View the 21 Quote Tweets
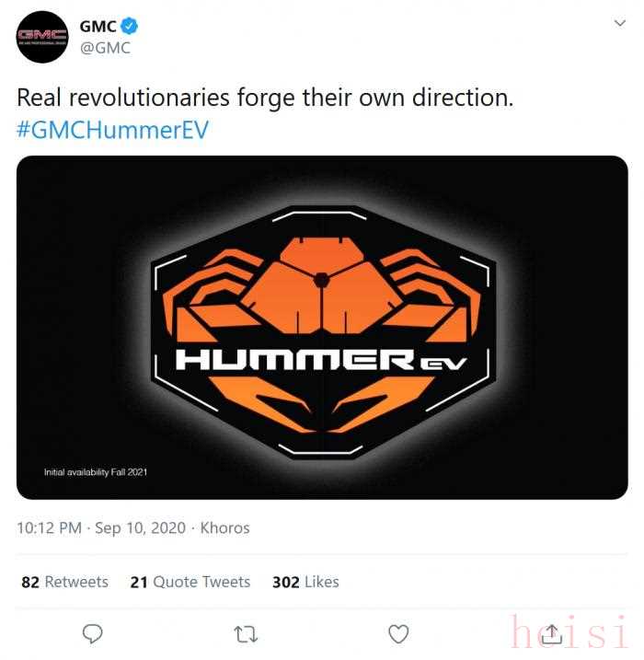644x660 pixels. [x=190, y=582]
